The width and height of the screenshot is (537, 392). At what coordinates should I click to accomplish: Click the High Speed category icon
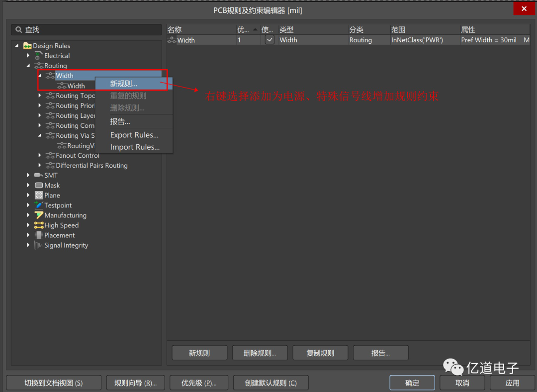point(39,225)
